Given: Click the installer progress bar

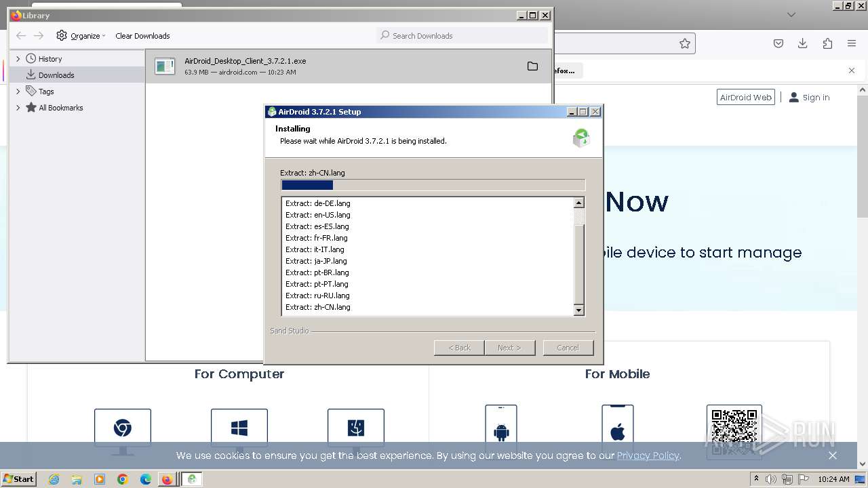Looking at the screenshot, I should click(x=433, y=185).
